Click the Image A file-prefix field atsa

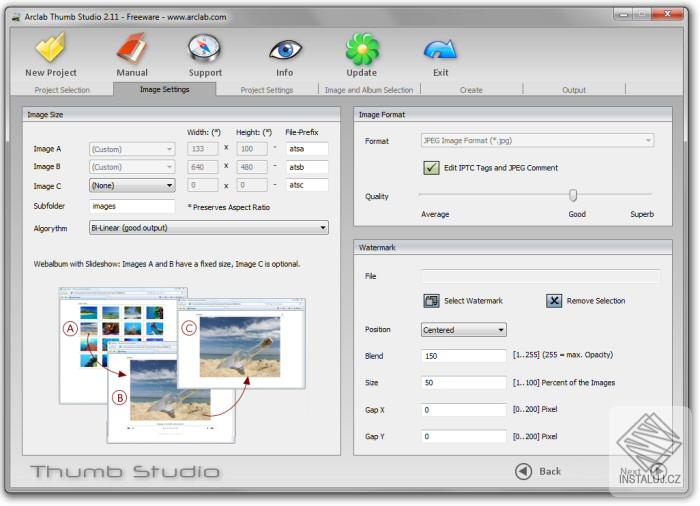pos(307,149)
